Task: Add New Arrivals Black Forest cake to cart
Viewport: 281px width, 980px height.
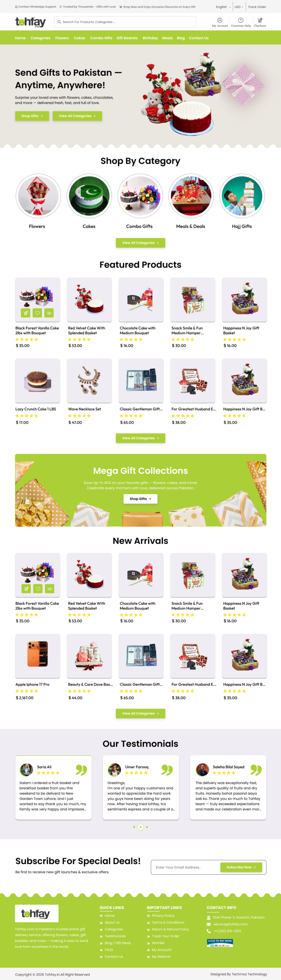Action: tap(26, 588)
